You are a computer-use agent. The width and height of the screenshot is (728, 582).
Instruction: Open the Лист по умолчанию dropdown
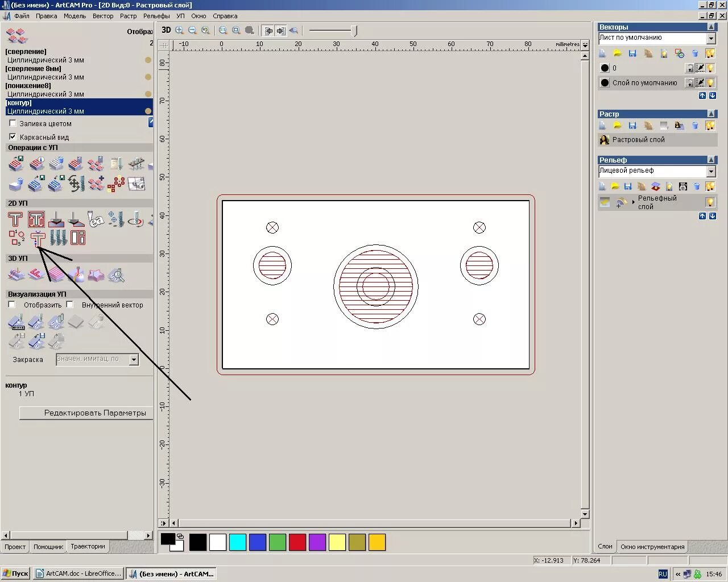tap(711, 39)
